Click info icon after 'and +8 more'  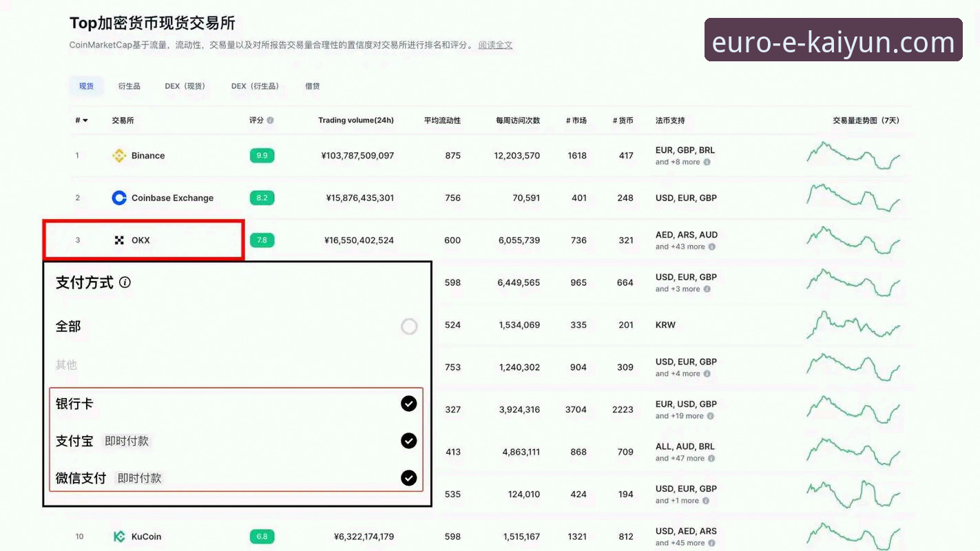pyautogui.click(x=707, y=163)
